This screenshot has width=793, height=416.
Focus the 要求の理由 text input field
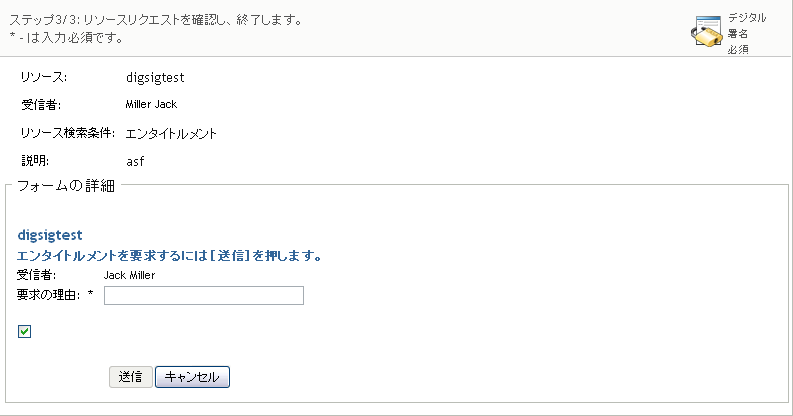204,296
